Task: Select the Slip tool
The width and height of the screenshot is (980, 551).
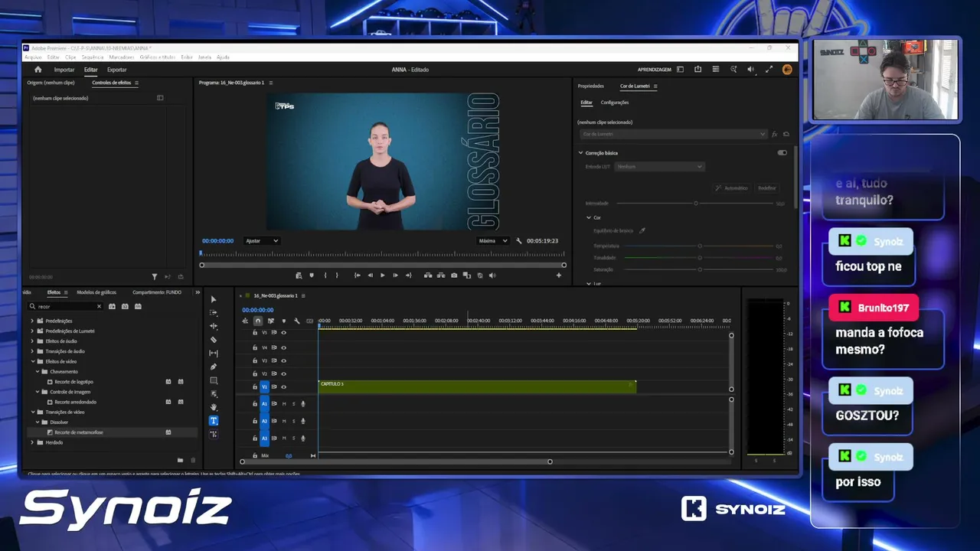Action: (214, 354)
